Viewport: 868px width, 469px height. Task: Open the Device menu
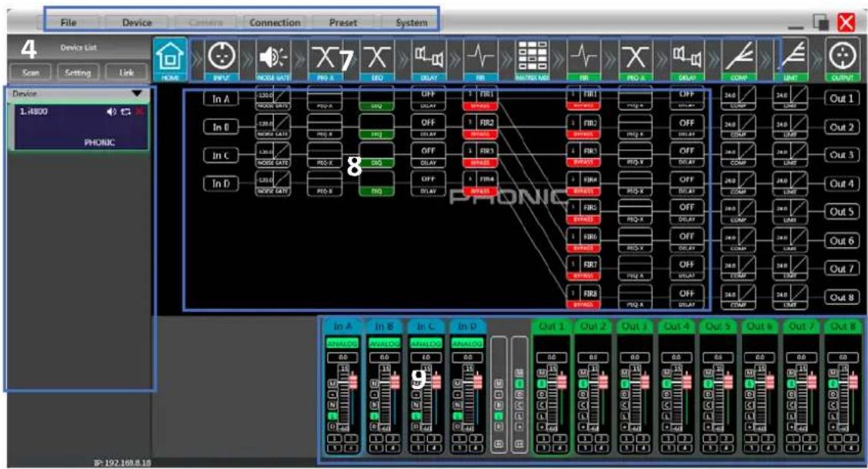tap(137, 22)
